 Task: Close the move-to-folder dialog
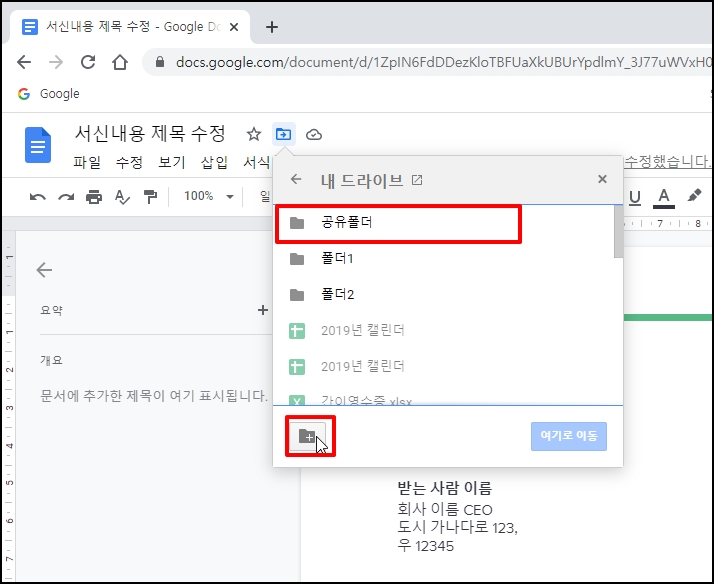point(602,179)
